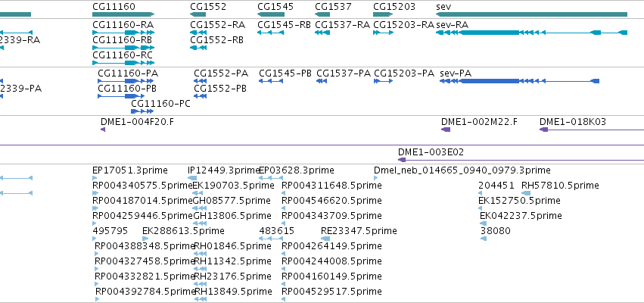Select the RP004259446.5prime label
The width and height of the screenshot is (644, 303).
pos(142,216)
